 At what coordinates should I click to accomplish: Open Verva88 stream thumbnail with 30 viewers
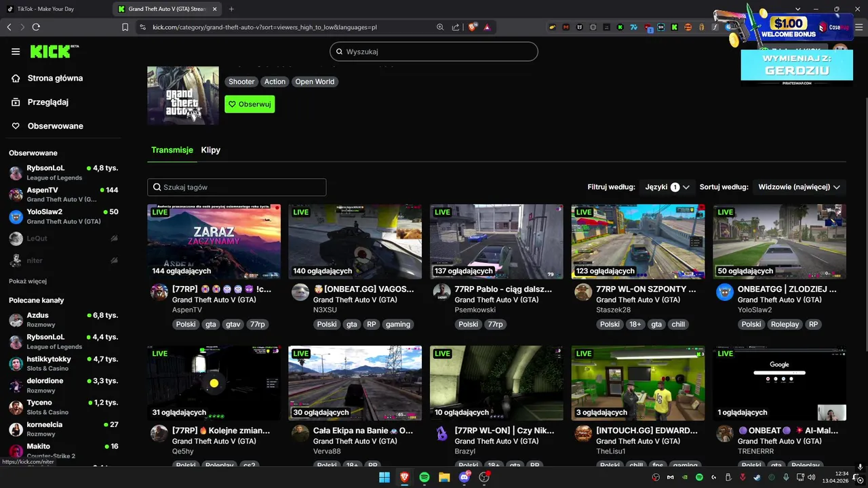coord(355,383)
